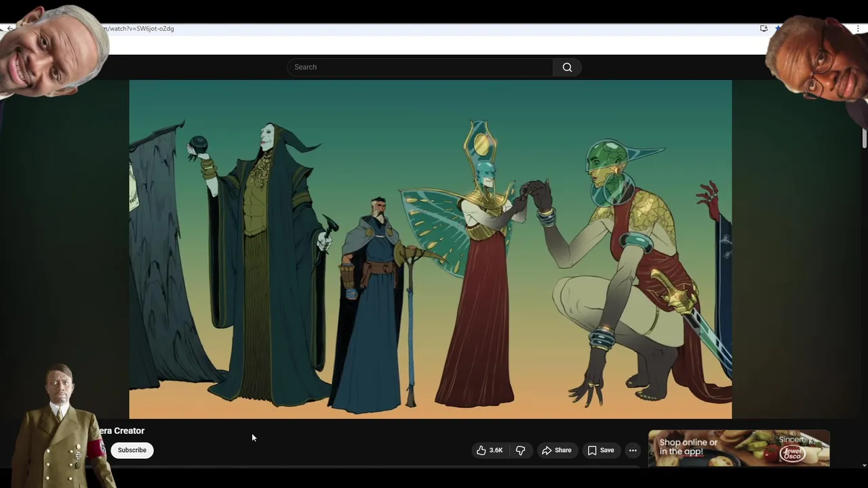The width and height of the screenshot is (868, 488).
Task: Click the install app icon in address bar
Action: (764, 28)
